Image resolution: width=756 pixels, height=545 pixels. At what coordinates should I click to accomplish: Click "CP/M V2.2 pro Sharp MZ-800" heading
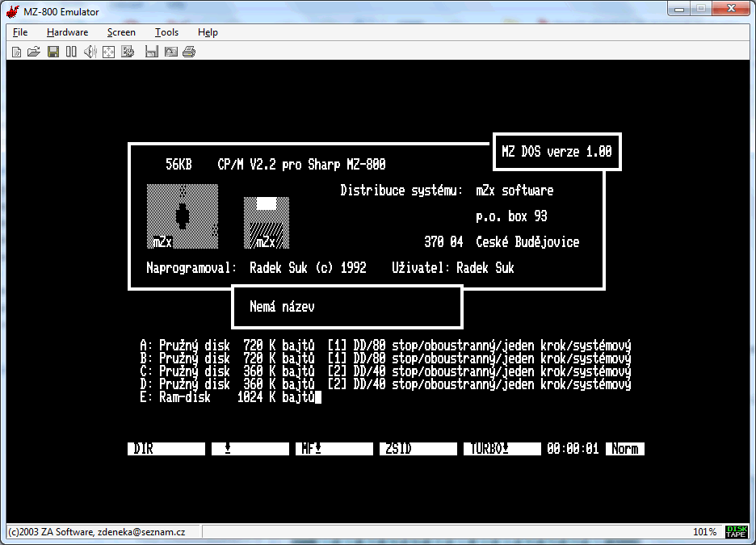pyautogui.click(x=301, y=165)
